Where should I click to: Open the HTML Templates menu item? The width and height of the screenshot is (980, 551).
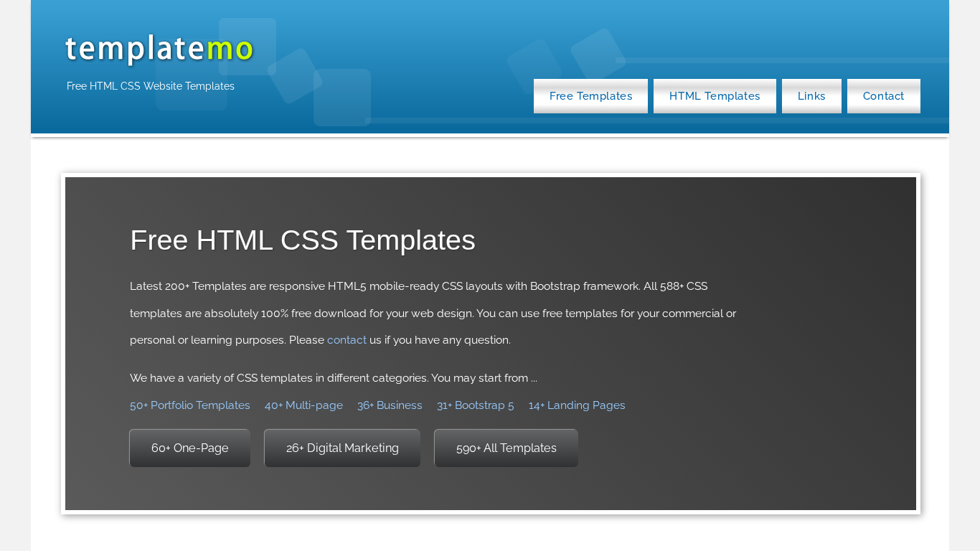pyautogui.click(x=715, y=96)
